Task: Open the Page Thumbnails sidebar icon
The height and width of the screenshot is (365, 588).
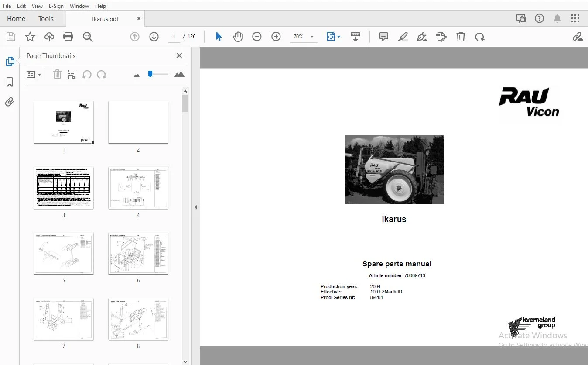Action: 10,62
